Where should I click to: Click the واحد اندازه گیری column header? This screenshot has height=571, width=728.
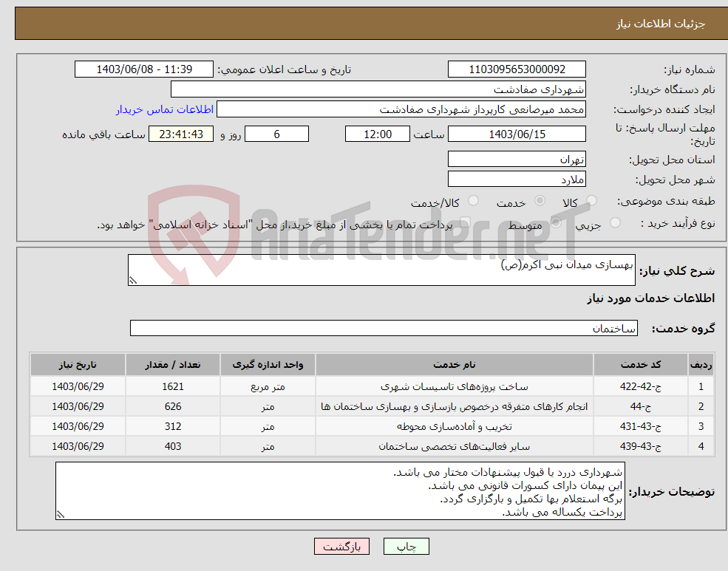268,365
